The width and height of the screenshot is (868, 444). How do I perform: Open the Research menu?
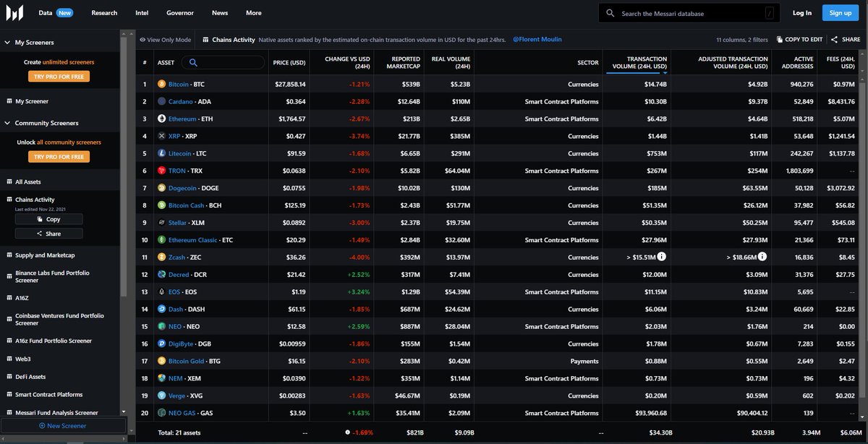[x=104, y=13]
